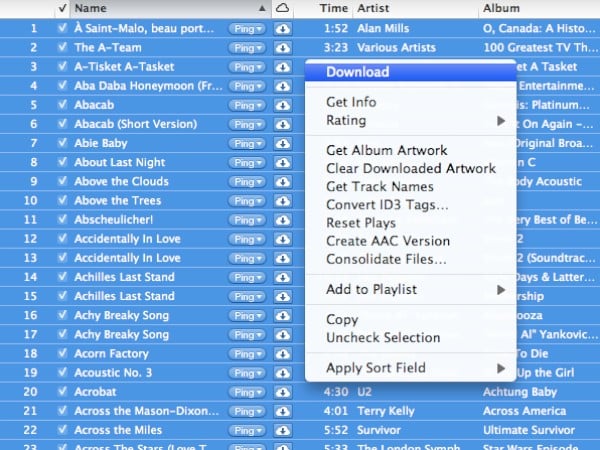Download Above the Trees via cloud icon
This screenshot has height=450, width=600.
(x=283, y=201)
